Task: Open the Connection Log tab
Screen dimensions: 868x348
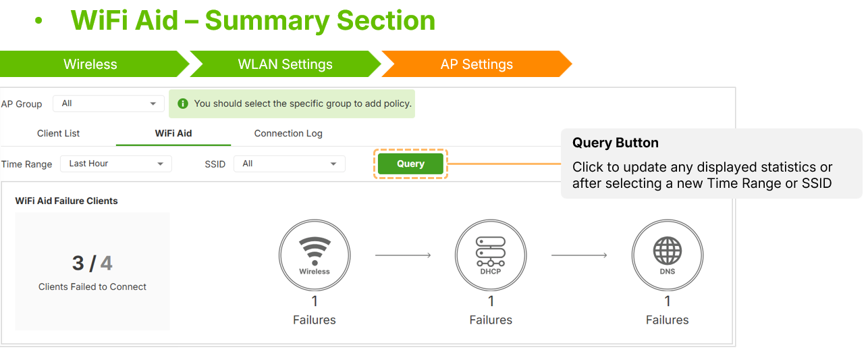Action: click(x=288, y=133)
